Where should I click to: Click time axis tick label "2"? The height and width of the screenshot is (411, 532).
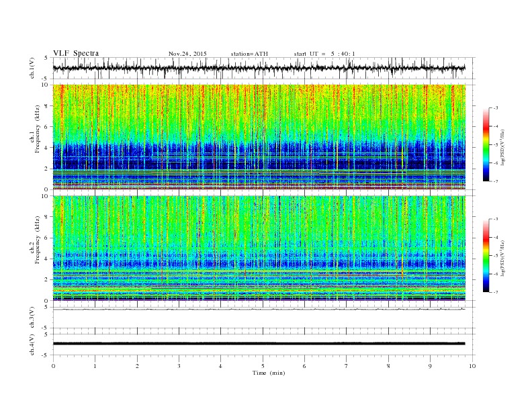[137, 366]
